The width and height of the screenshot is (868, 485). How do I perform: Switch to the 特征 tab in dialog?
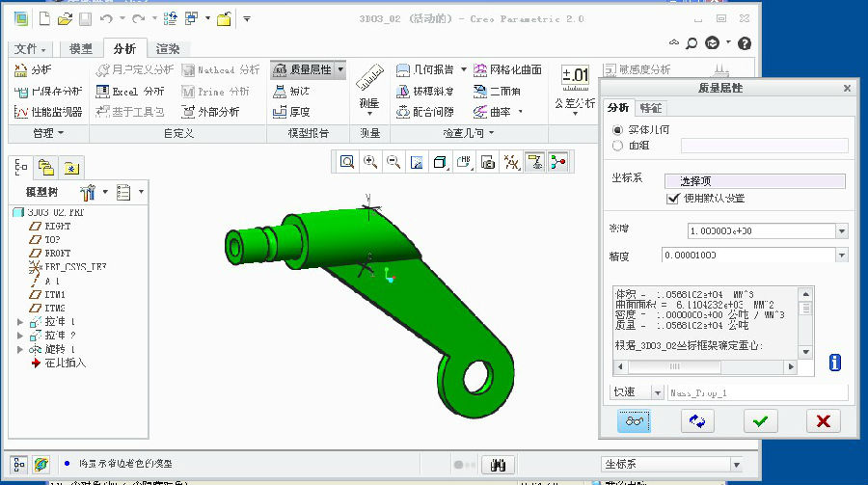point(651,108)
